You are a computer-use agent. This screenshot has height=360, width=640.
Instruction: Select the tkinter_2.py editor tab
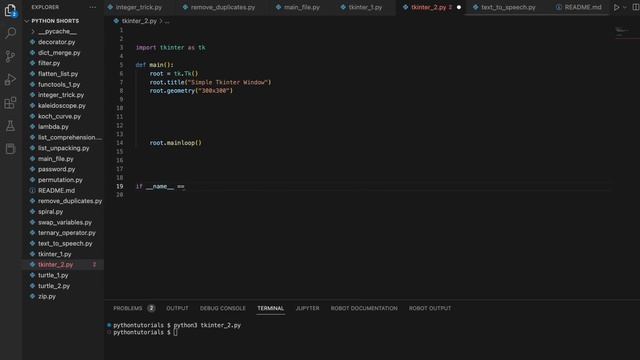point(428,7)
